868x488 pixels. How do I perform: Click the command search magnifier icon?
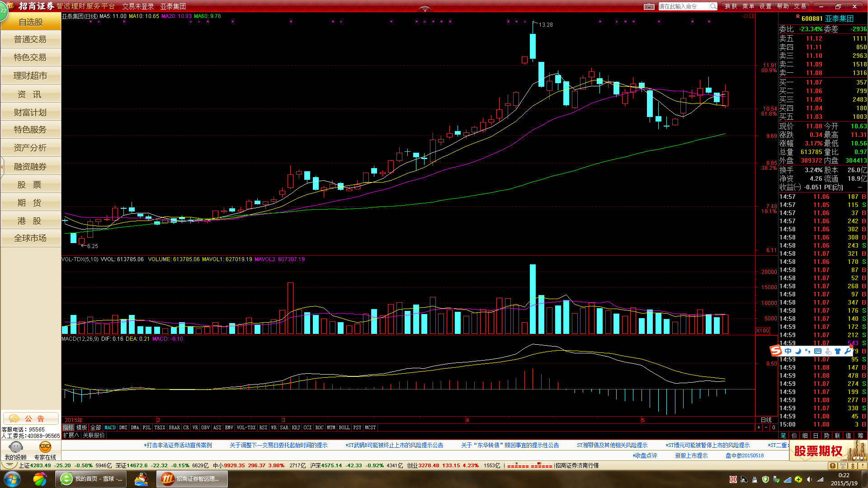coord(713,6)
